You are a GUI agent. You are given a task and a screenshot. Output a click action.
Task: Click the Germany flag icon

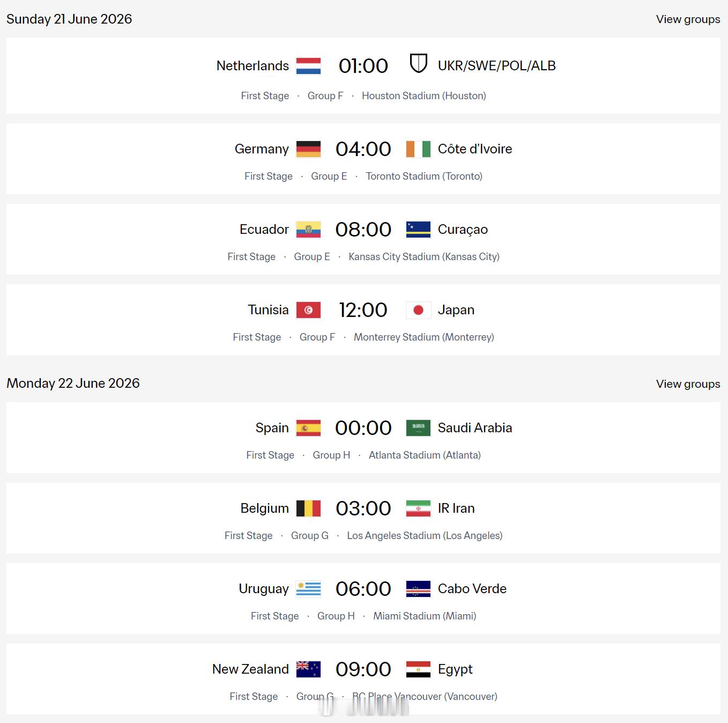pyautogui.click(x=308, y=149)
